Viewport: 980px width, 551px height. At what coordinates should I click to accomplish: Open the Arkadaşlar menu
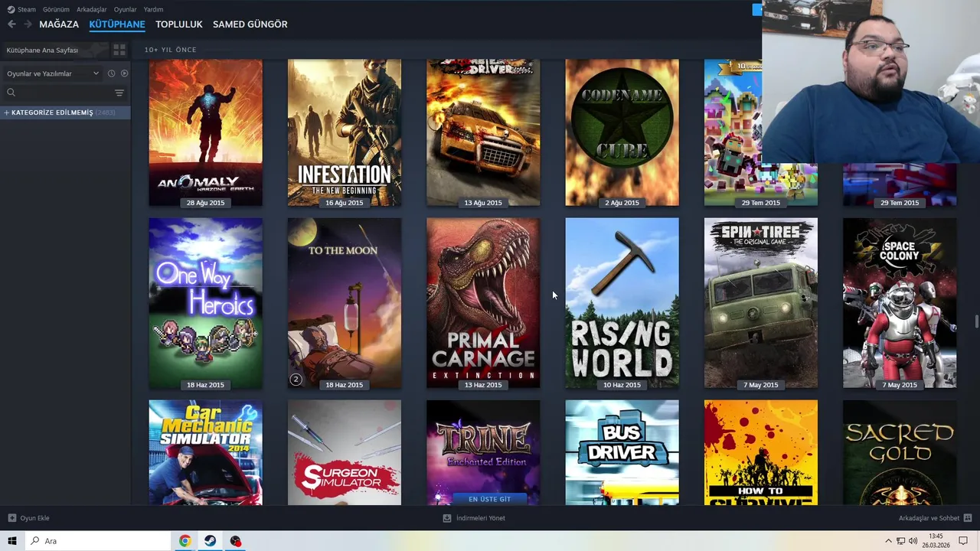(x=91, y=9)
